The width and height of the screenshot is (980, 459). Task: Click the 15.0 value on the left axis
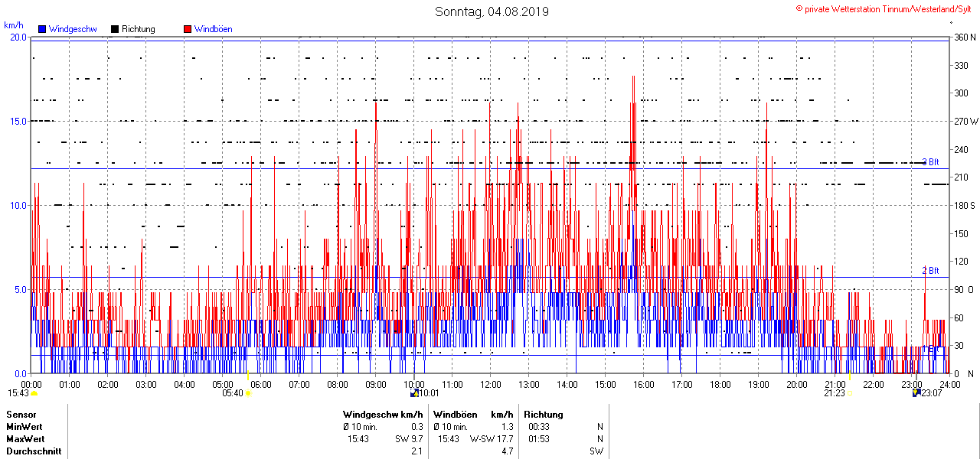(x=18, y=121)
